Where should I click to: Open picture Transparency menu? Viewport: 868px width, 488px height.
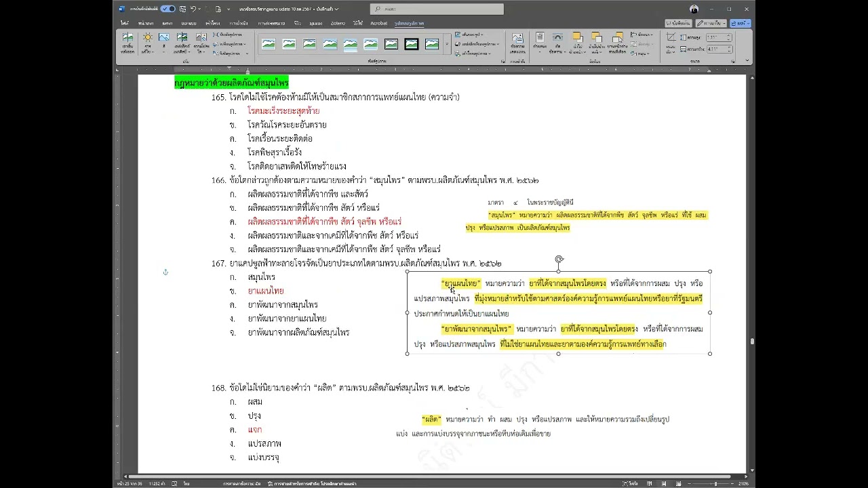(x=201, y=43)
